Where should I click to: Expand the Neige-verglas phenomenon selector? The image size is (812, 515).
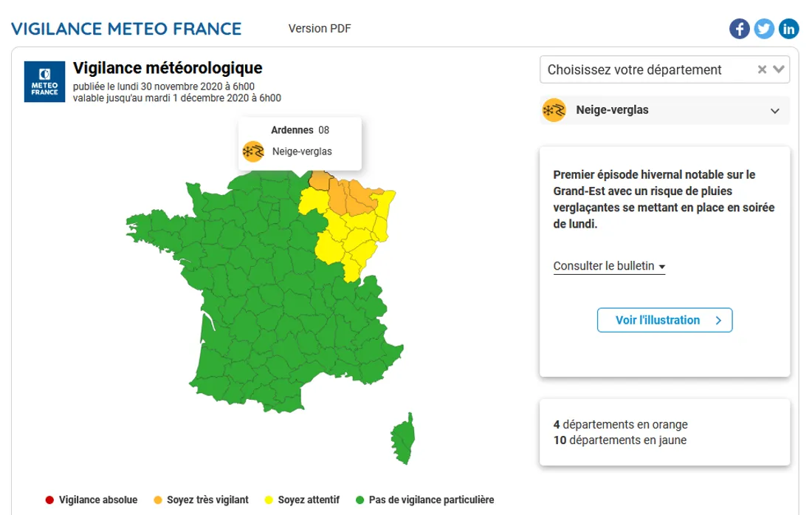[x=774, y=111]
